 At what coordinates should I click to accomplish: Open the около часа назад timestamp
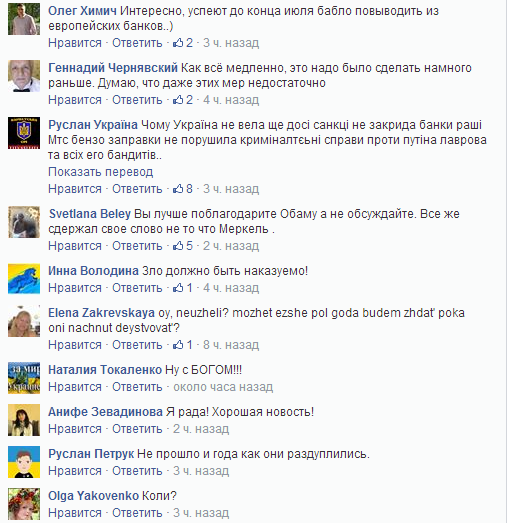point(223,387)
